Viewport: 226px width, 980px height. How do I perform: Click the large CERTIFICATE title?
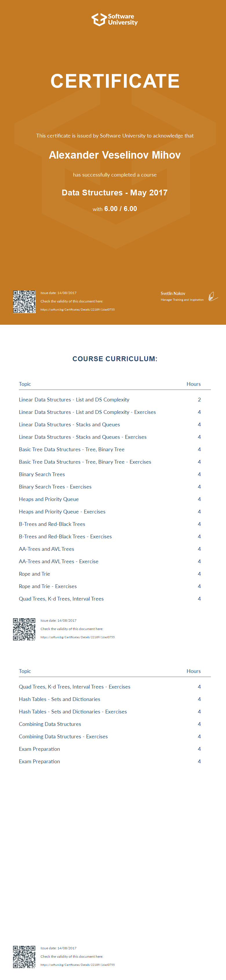coord(115,81)
